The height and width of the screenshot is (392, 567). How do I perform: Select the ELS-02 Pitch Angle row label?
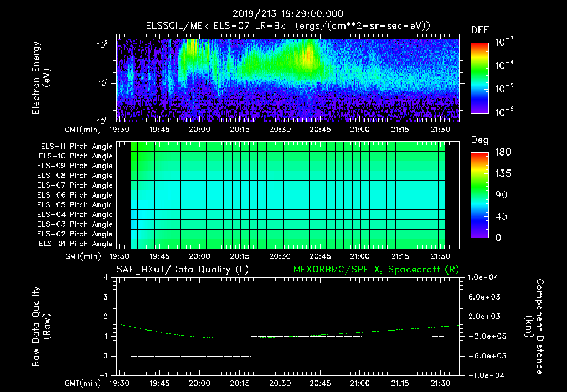click(x=75, y=234)
